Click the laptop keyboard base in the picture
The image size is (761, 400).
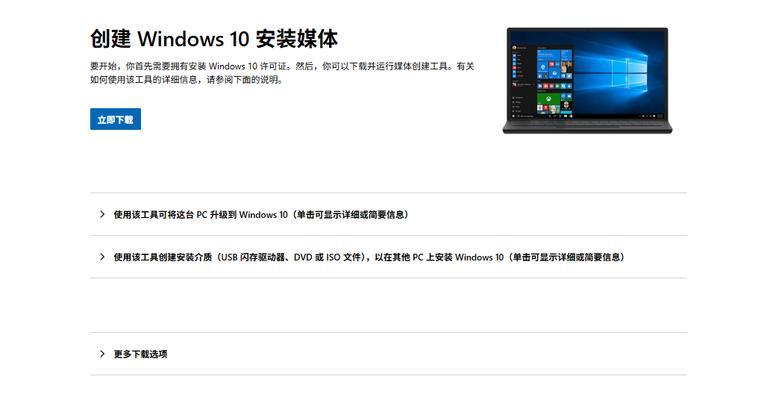[587, 127]
